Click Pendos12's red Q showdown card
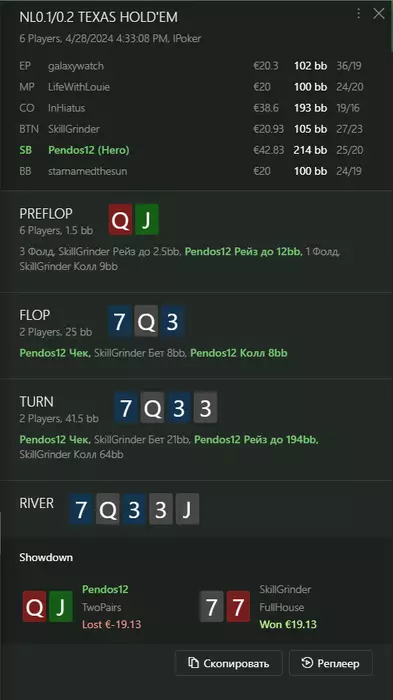 click(x=34, y=606)
